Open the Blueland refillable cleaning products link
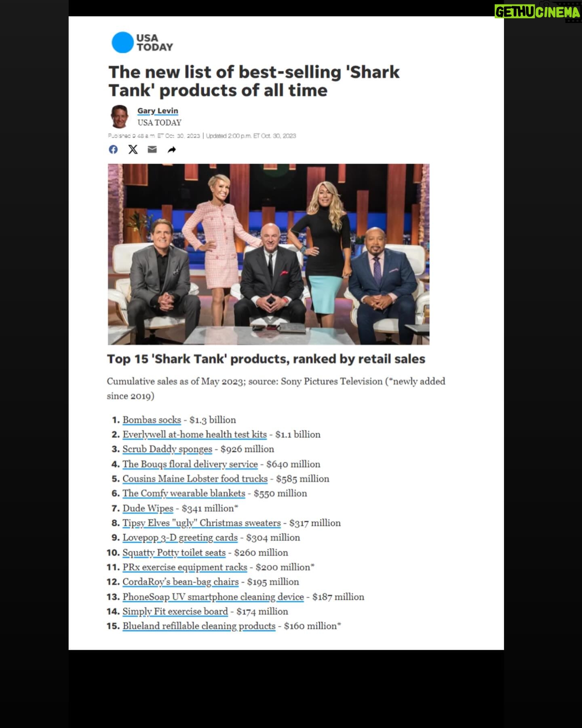Viewport: 582px width, 728px height. point(199,626)
